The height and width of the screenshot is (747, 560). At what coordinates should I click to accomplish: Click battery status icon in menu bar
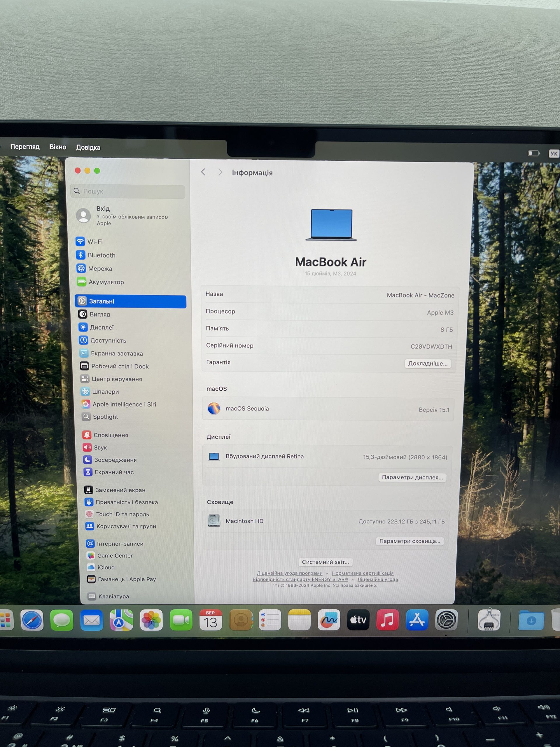click(534, 153)
